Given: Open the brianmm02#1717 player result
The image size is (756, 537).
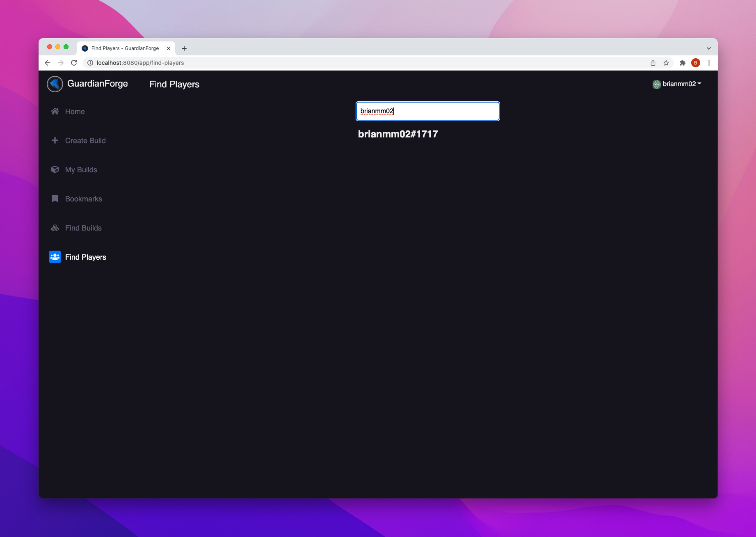Looking at the screenshot, I should coord(398,134).
